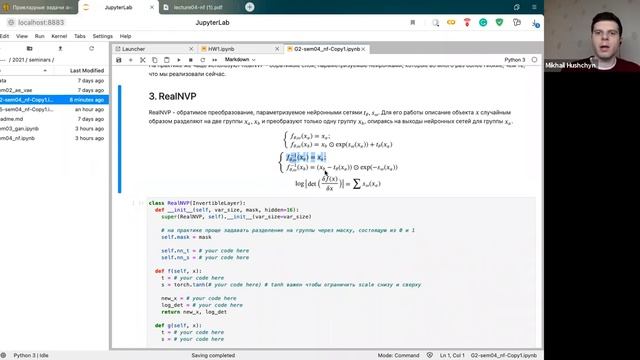Select the JupyterLab browser tab
This screenshot has width=640, height=360.
118,7
